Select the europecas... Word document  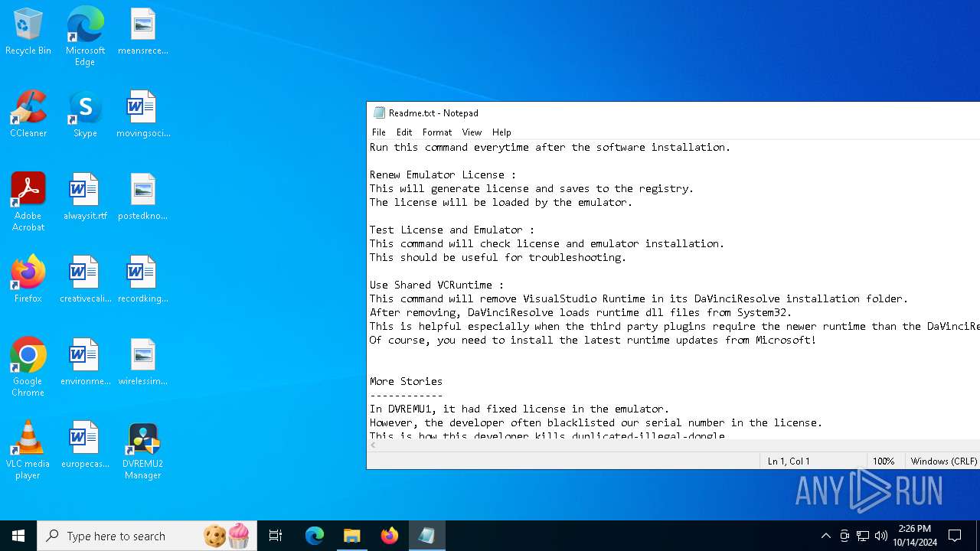[x=85, y=445]
